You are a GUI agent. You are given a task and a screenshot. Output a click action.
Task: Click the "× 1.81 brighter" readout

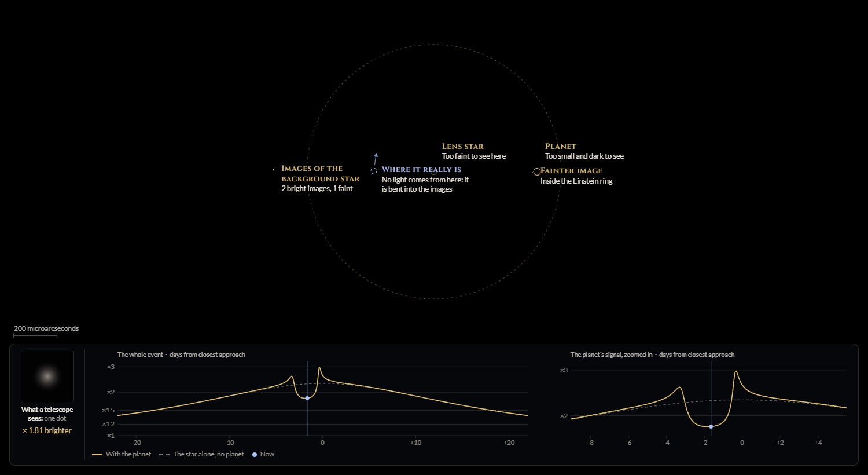(x=47, y=431)
